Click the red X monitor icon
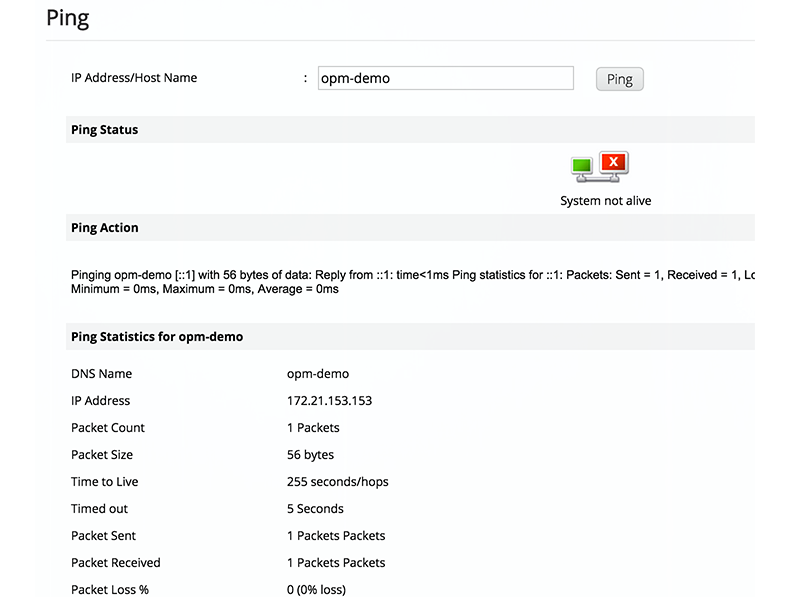The image size is (787, 612). point(614,163)
